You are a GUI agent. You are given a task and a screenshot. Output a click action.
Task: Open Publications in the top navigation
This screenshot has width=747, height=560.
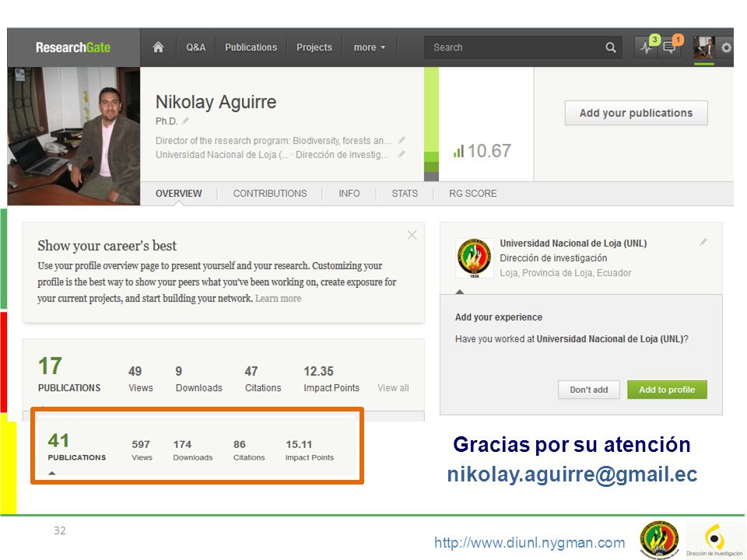tap(251, 47)
